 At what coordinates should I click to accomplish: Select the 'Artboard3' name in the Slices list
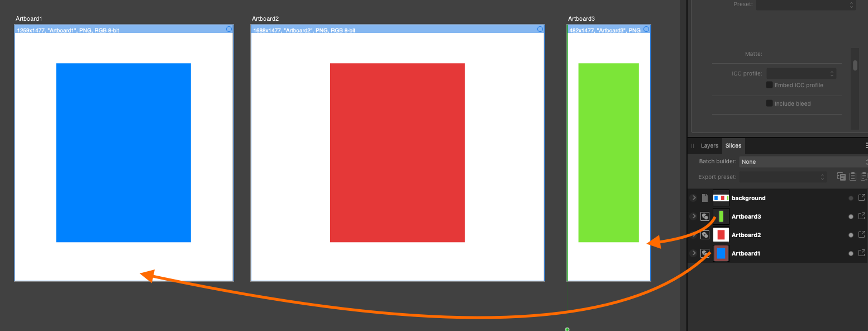click(x=746, y=216)
